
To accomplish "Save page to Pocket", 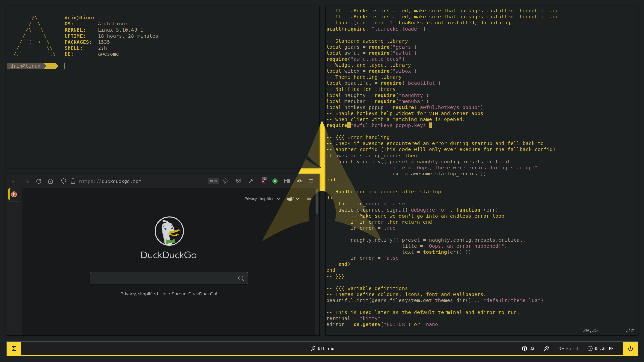I will point(239,181).
